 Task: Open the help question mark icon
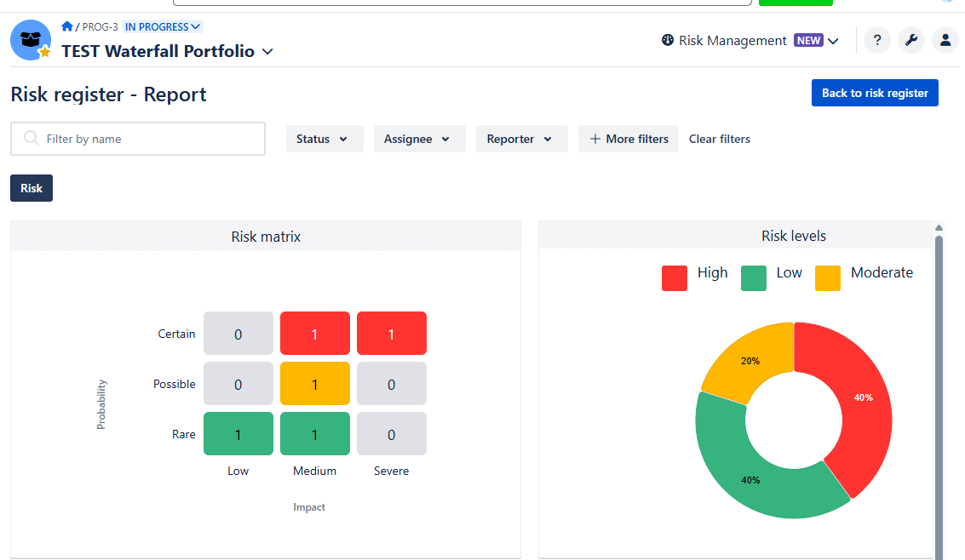tap(877, 40)
